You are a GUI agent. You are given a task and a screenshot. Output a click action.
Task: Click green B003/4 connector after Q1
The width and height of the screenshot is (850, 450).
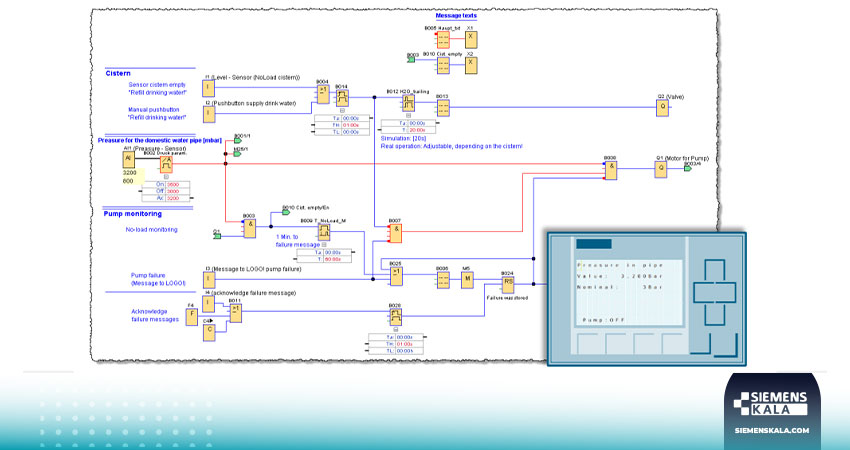(687, 169)
